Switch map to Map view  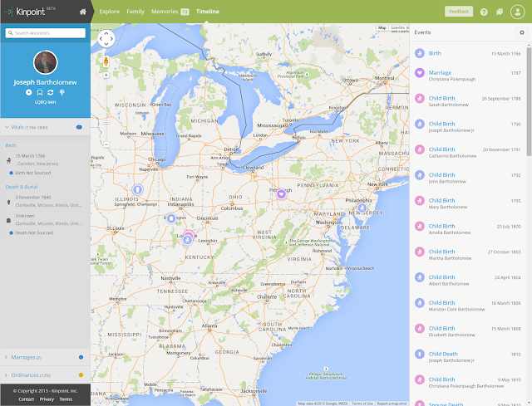[x=382, y=27]
